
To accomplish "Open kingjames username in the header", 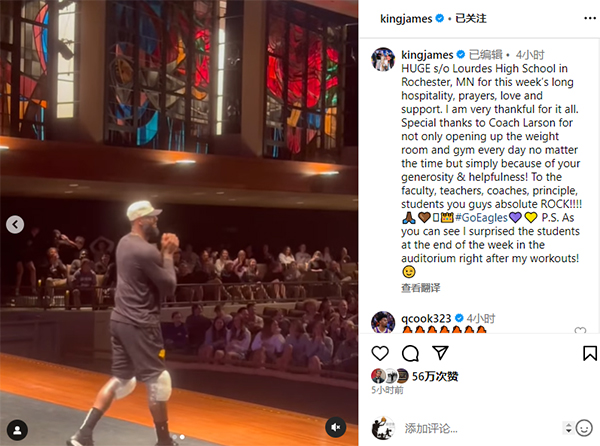I will (x=406, y=18).
